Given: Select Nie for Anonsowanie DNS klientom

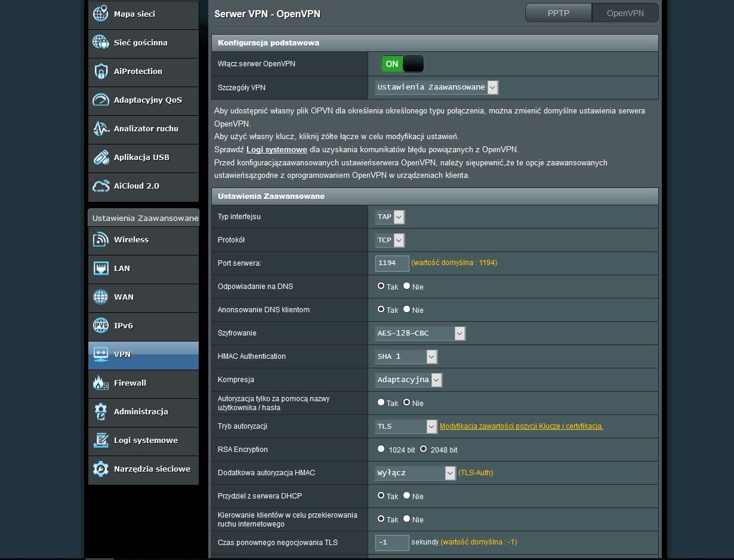Looking at the screenshot, I should coord(406,309).
